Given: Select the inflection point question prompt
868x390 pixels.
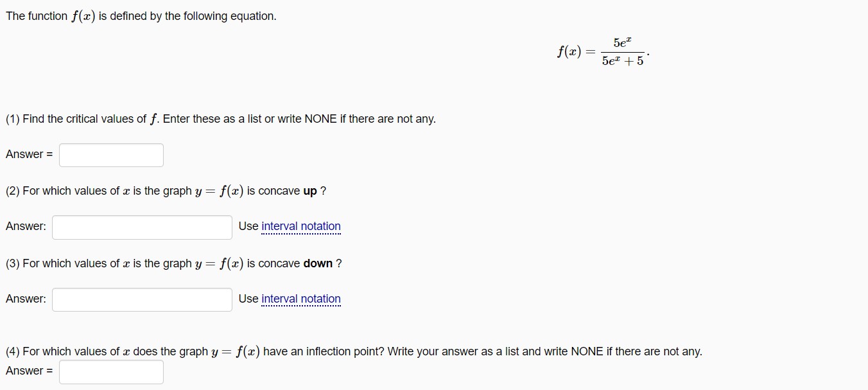Looking at the screenshot, I should click(353, 351).
